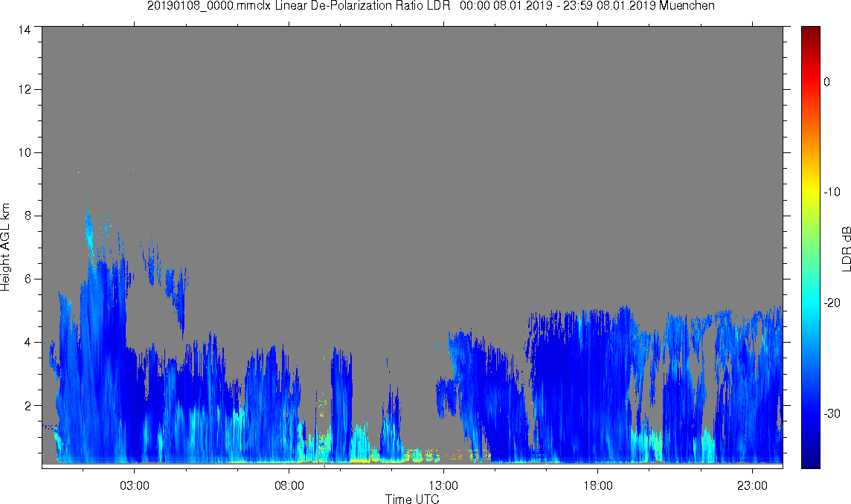Click the dark blue bottom of the colorbar

click(x=811, y=461)
